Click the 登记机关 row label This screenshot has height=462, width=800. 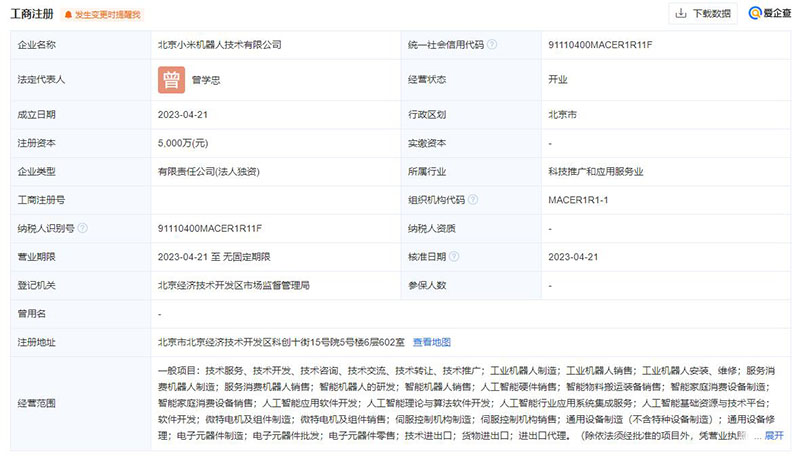[x=36, y=286]
